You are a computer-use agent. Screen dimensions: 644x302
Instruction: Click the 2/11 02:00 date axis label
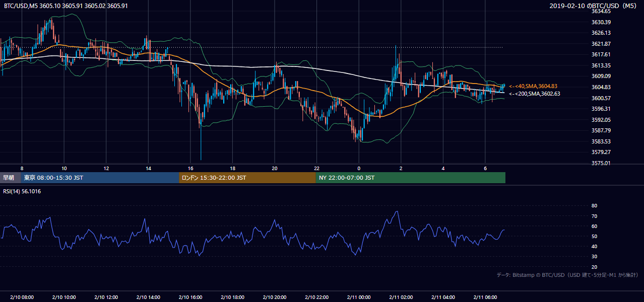point(401,297)
